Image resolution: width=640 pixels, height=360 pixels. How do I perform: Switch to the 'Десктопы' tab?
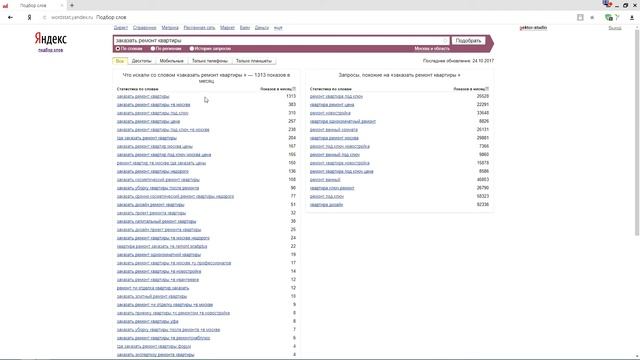pos(142,61)
